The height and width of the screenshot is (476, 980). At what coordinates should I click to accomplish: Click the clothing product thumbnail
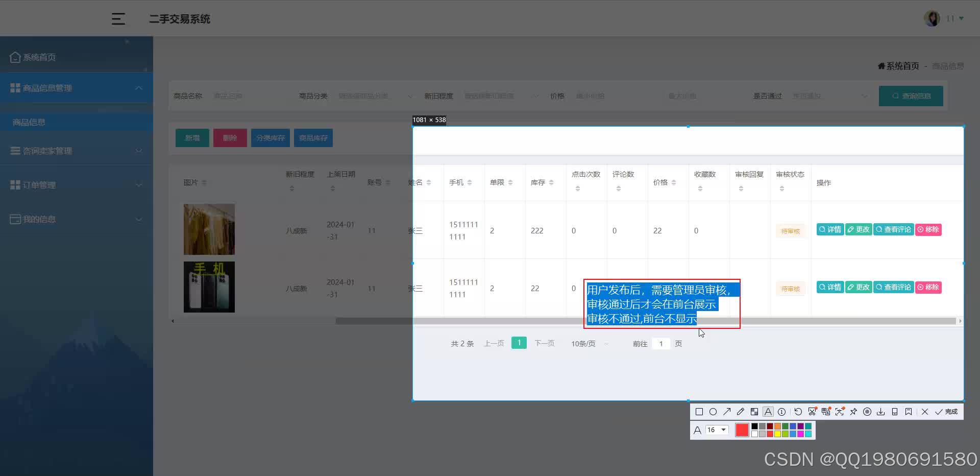209,229
